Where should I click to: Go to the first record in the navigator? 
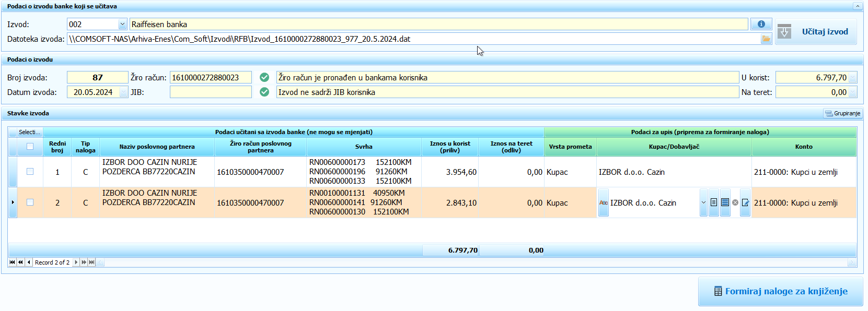pos(12,262)
